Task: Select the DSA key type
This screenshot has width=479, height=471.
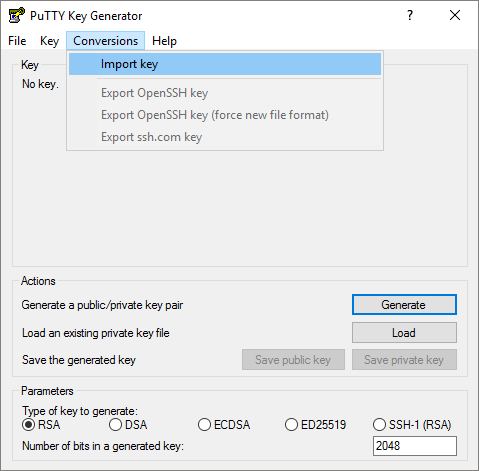Action: (128, 425)
